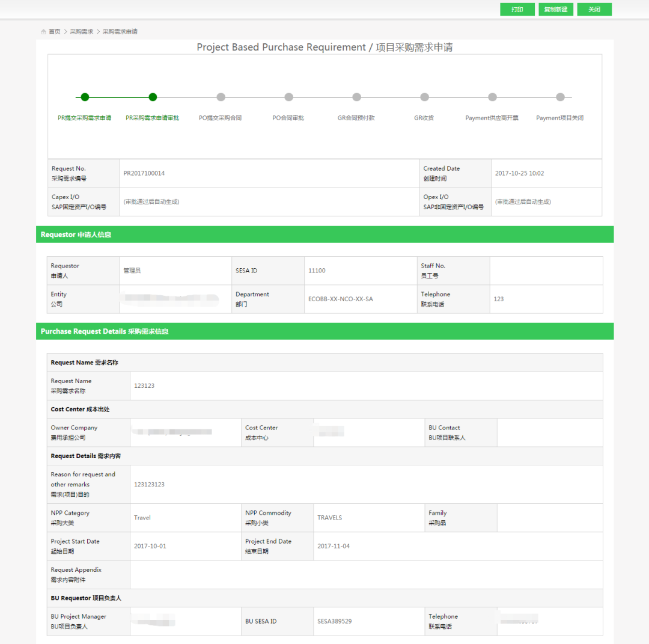Select the GR合同预付款 step marker
Image resolution: width=649 pixels, height=644 pixels.
pyautogui.click(x=356, y=97)
